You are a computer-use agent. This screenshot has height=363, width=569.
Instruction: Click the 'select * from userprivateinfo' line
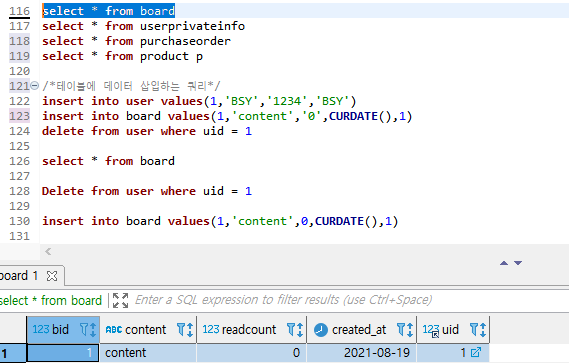pos(143,26)
